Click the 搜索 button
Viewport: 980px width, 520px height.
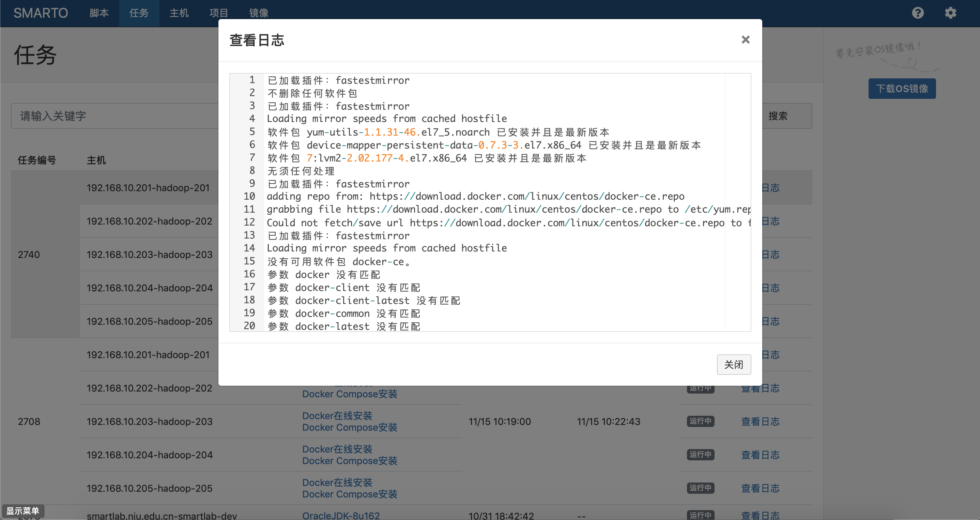click(x=778, y=116)
